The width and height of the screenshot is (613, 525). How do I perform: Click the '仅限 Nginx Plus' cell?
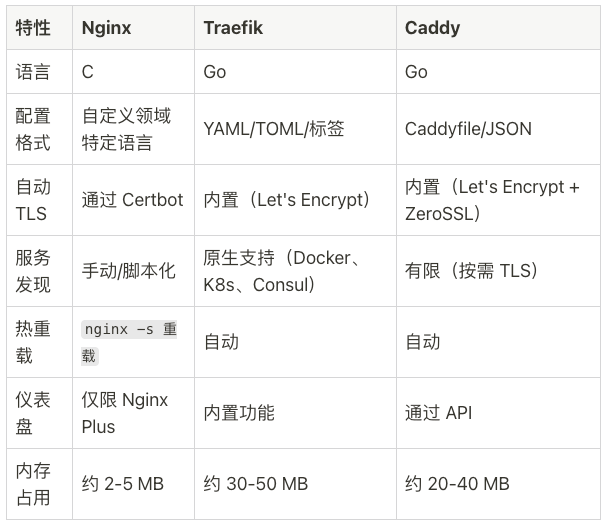click(x=125, y=413)
